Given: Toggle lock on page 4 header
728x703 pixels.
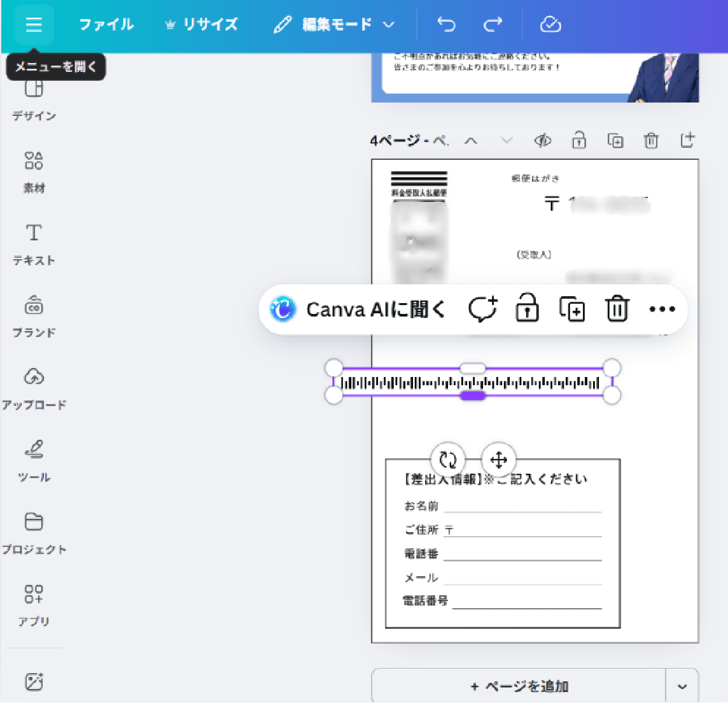Looking at the screenshot, I should [x=578, y=141].
